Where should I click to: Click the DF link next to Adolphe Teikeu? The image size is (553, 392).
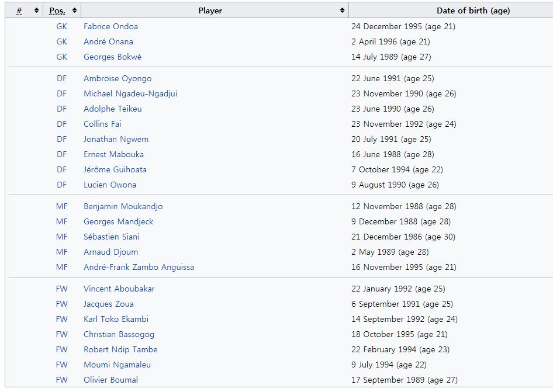click(62, 109)
